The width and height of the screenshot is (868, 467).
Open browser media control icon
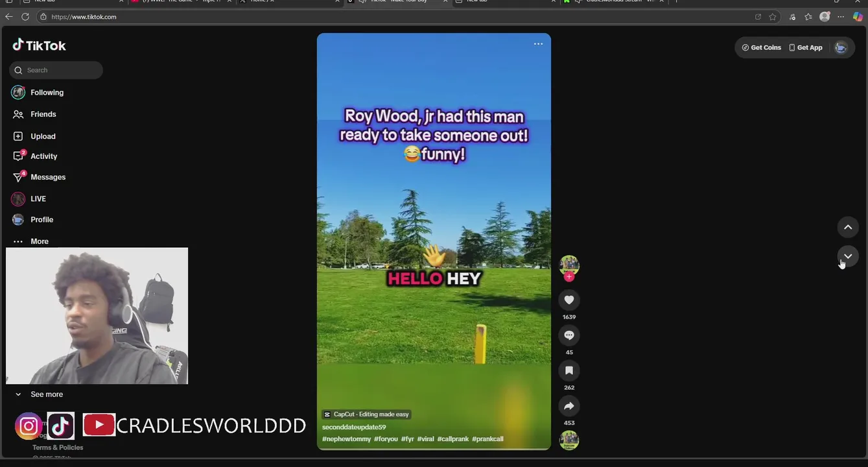792,17
